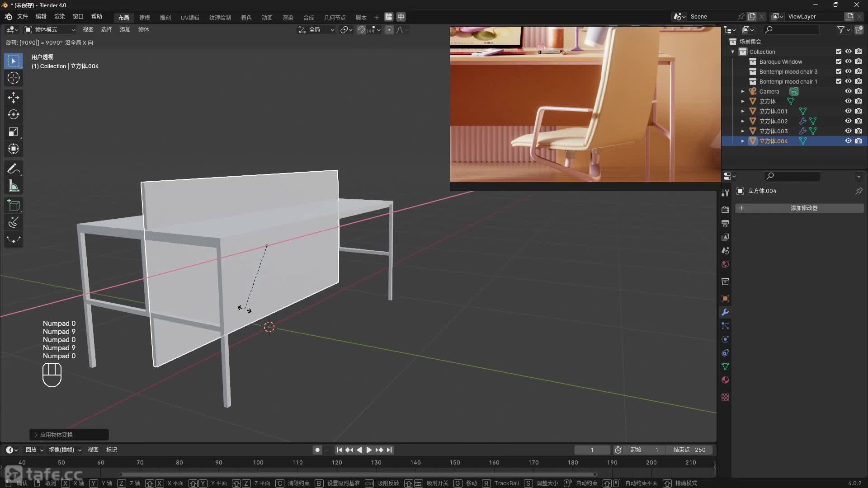Activate the Scale tool
The width and height of the screenshot is (868, 488).
pos(14,132)
